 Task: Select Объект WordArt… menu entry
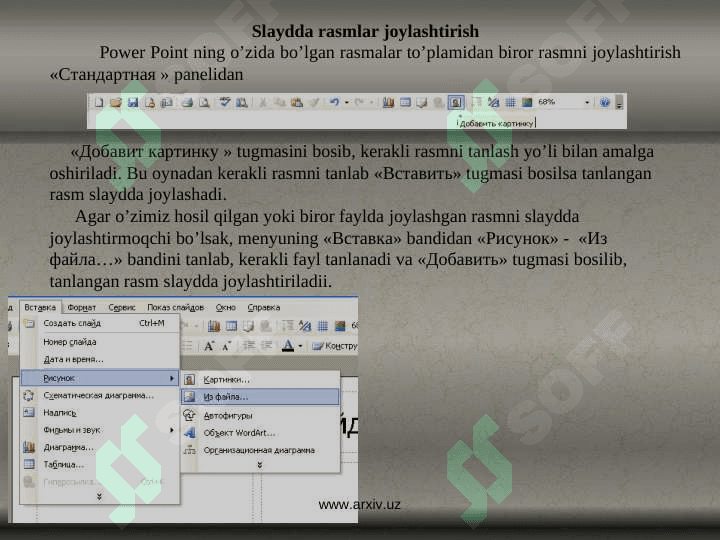pyautogui.click(x=239, y=432)
